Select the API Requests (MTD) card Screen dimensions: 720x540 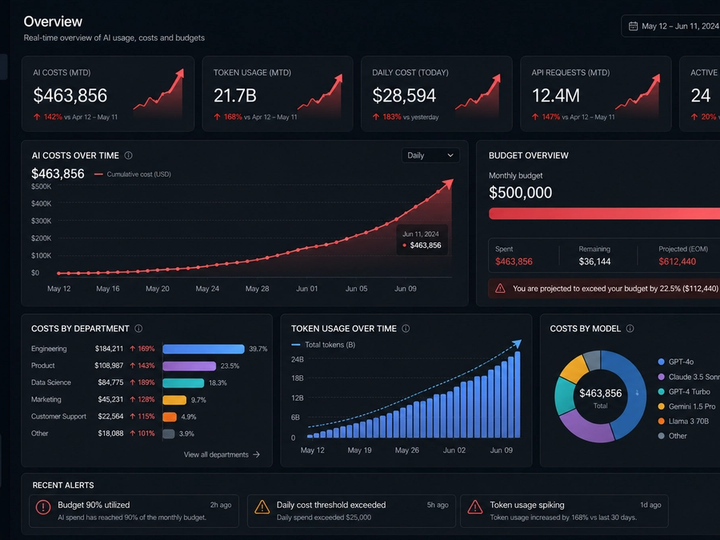point(596,94)
